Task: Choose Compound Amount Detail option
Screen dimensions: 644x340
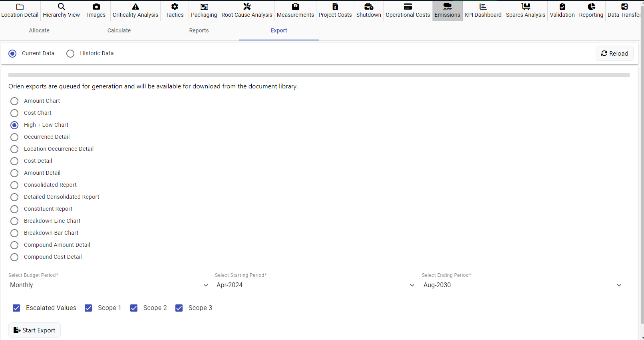Action: click(14, 245)
